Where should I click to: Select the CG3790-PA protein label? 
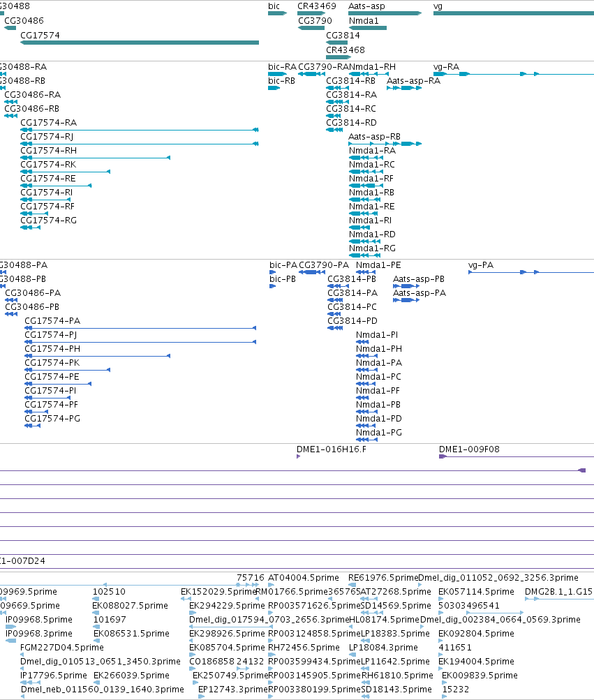(324, 265)
